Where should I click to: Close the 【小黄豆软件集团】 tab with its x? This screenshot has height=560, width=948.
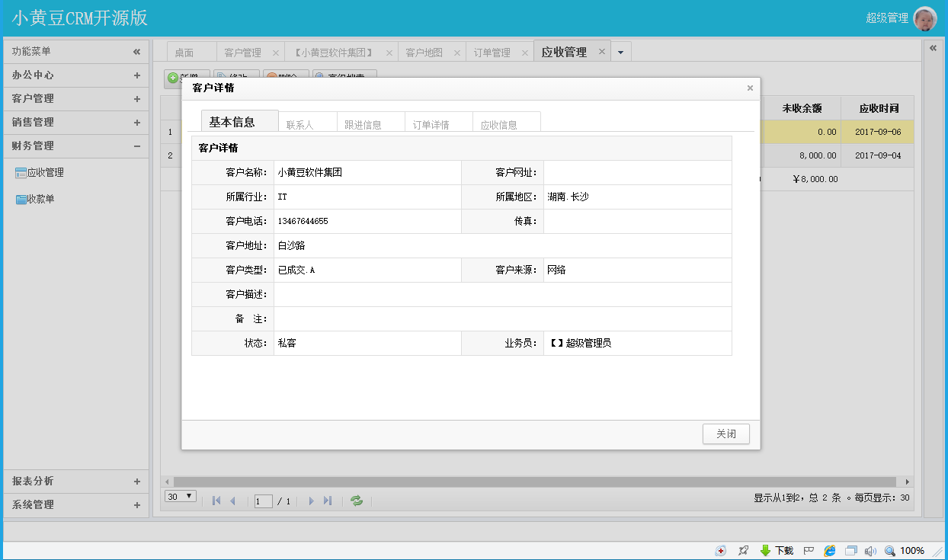coord(389,53)
